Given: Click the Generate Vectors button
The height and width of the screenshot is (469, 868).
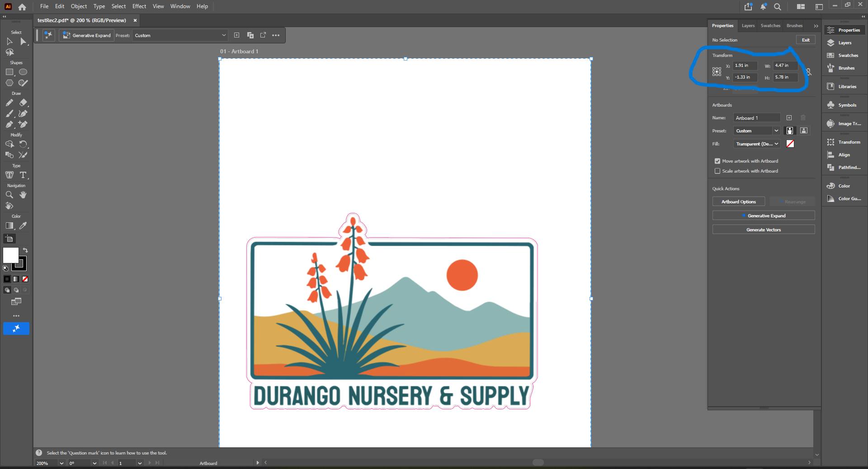Looking at the screenshot, I should click(x=764, y=230).
